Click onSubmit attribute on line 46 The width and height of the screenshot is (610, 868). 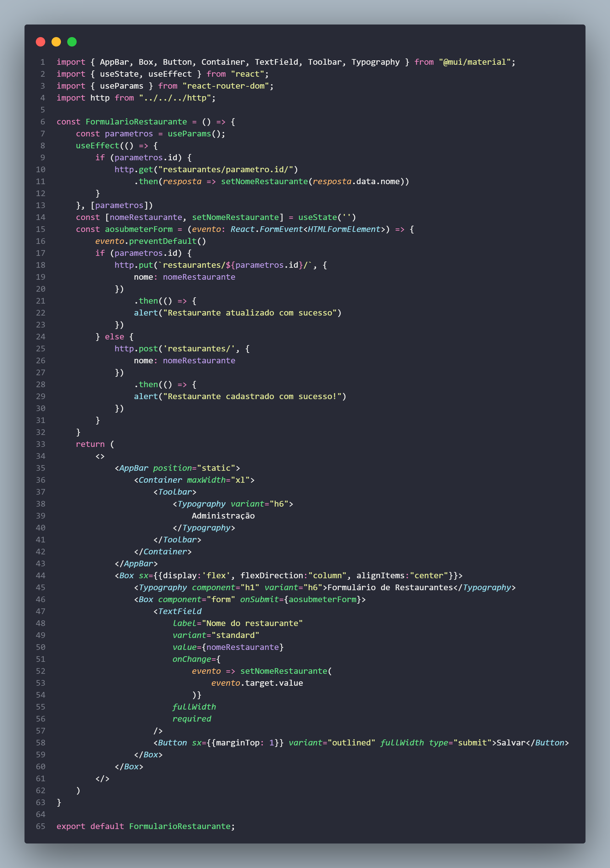pyautogui.click(x=259, y=600)
